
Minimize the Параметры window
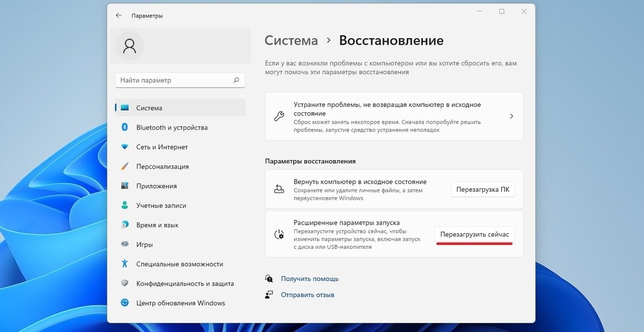click(479, 11)
